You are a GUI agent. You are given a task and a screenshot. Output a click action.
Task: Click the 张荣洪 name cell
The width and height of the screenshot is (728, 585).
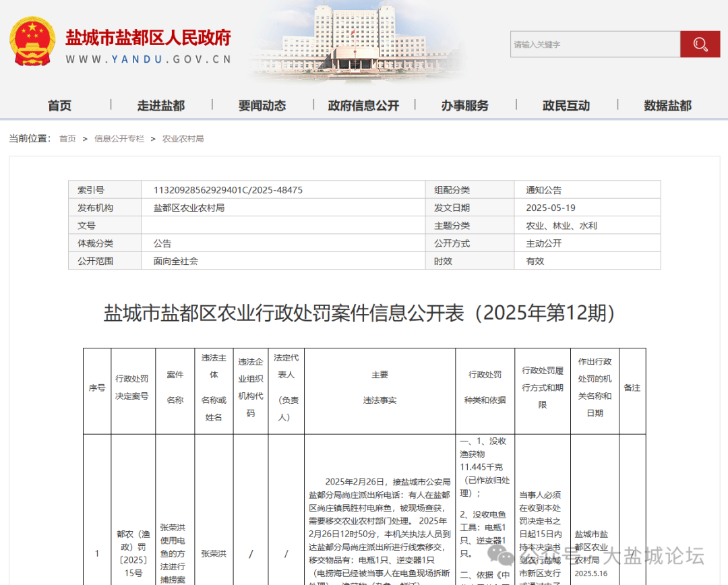pyautogui.click(x=214, y=553)
